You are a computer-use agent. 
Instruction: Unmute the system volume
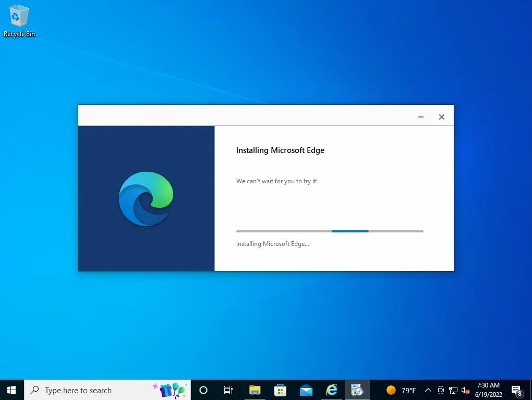(x=465, y=390)
